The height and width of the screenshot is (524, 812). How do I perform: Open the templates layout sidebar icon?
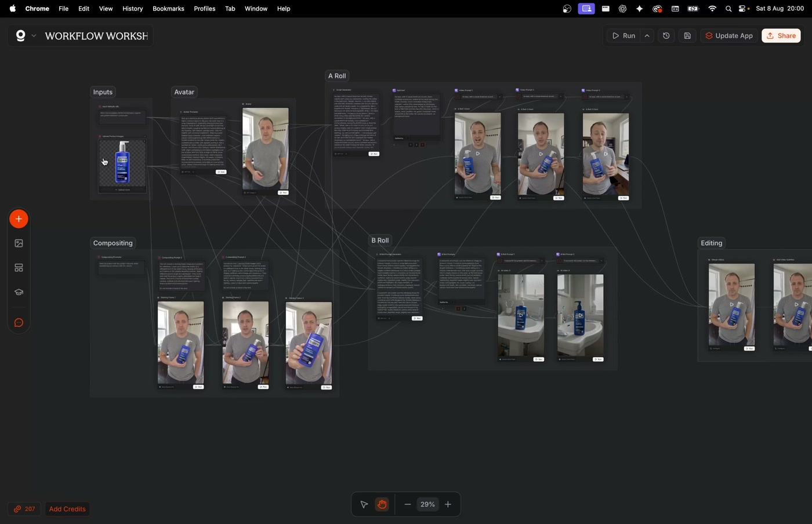pos(19,268)
